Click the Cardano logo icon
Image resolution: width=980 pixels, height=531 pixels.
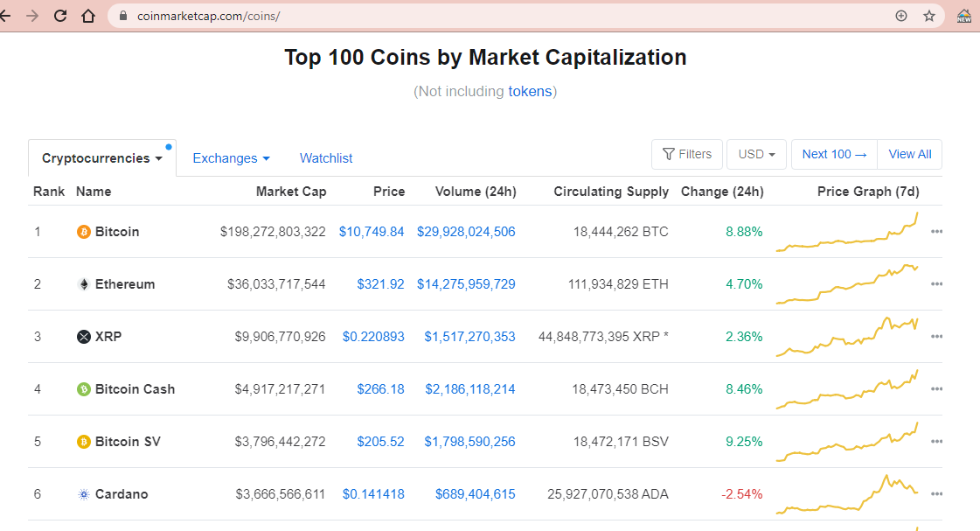click(x=84, y=494)
